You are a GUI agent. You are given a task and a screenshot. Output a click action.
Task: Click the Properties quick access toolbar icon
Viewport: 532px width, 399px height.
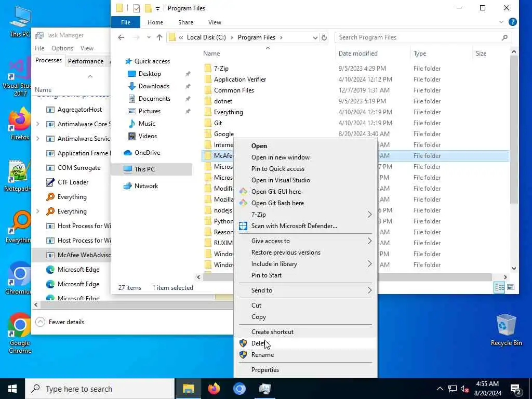[137, 8]
